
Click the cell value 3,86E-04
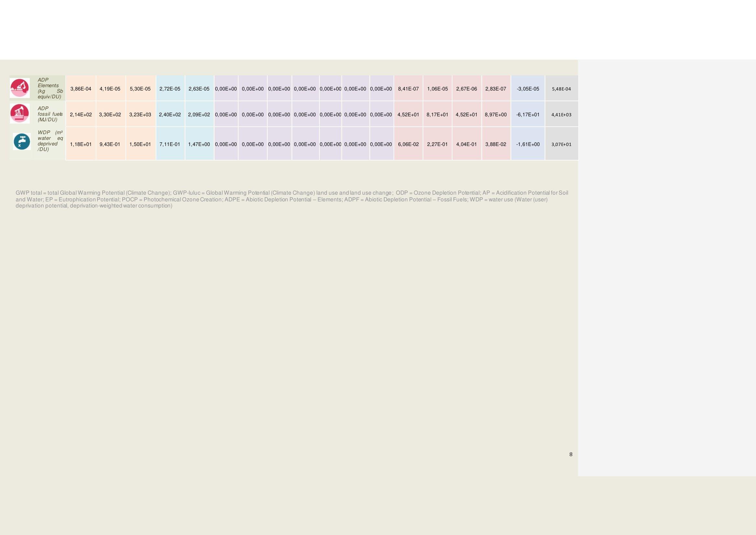coord(81,89)
